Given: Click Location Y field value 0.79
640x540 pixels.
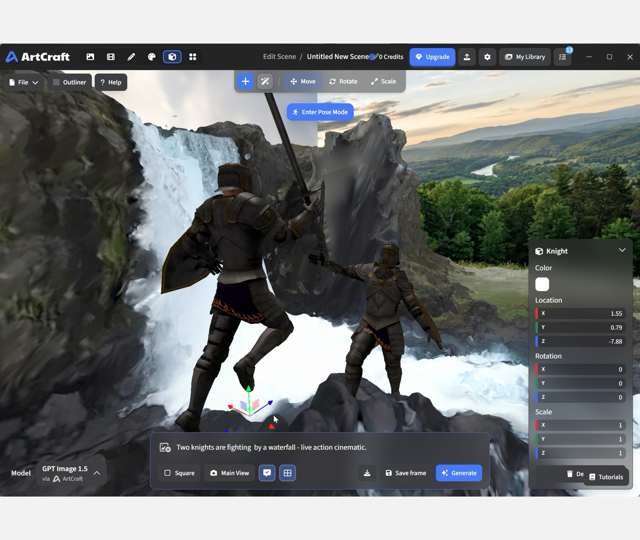Looking at the screenshot, I should (580, 327).
